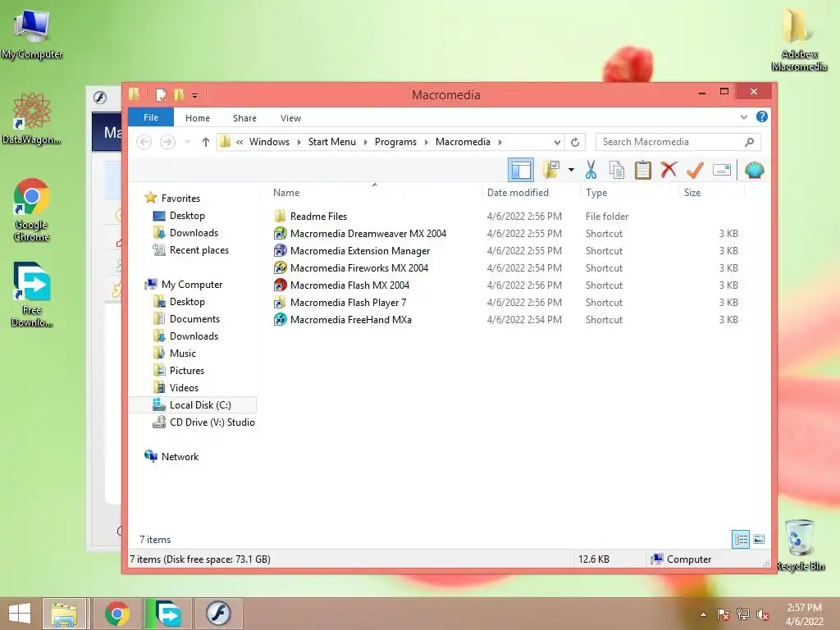Select My Computer in navigation pane

pyautogui.click(x=192, y=285)
